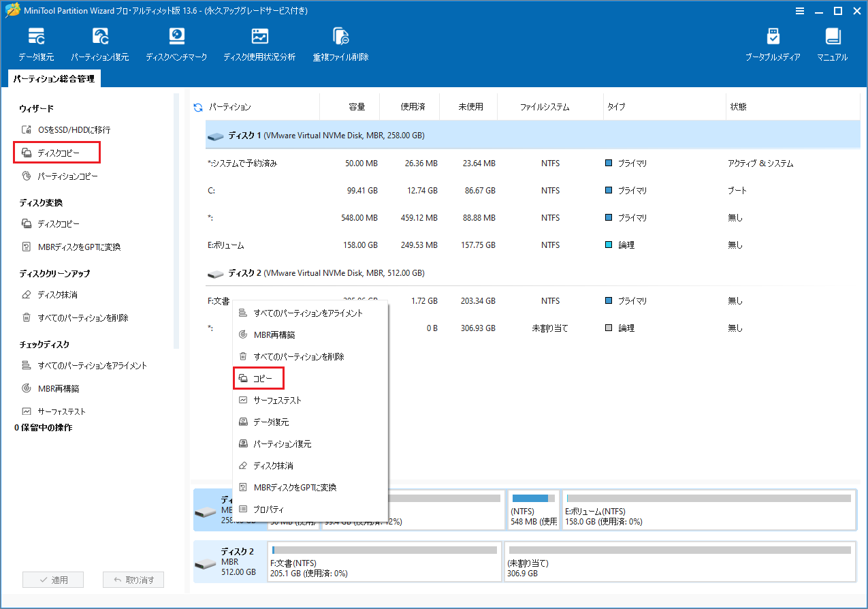The width and height of the screenshot is (868, 609).
Task: Click the 548.00 MB partition row
Action: click(x=532, y=218)
